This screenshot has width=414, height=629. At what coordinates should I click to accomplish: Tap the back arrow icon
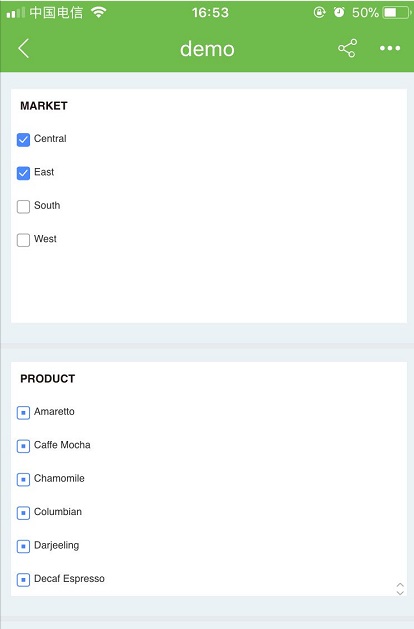[x=24, y=49]
